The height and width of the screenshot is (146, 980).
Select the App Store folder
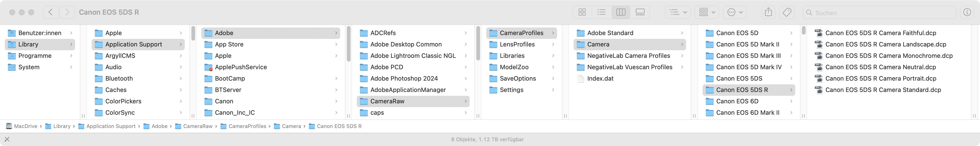271,44
